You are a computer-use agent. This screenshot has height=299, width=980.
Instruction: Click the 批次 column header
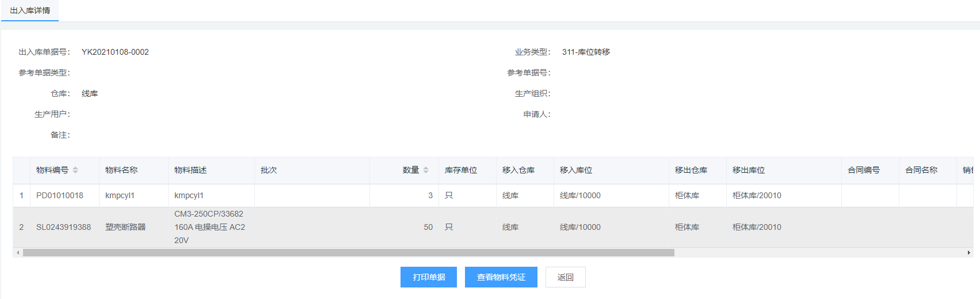(269, 170)
